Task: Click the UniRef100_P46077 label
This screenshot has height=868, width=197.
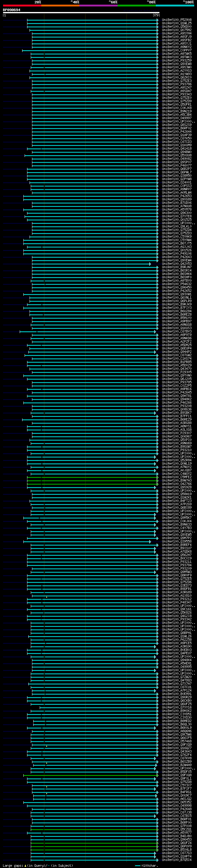Action: coord(176,165)
